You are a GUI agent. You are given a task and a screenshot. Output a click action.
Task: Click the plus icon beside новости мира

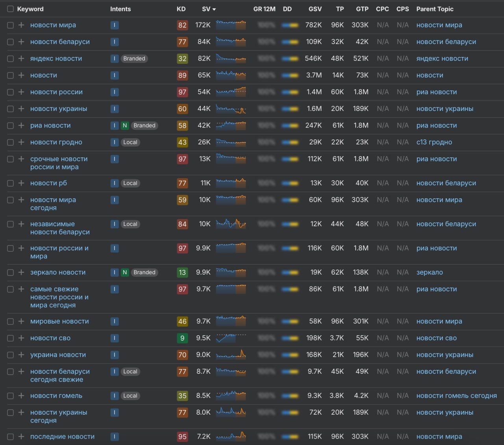pos(21,25)
